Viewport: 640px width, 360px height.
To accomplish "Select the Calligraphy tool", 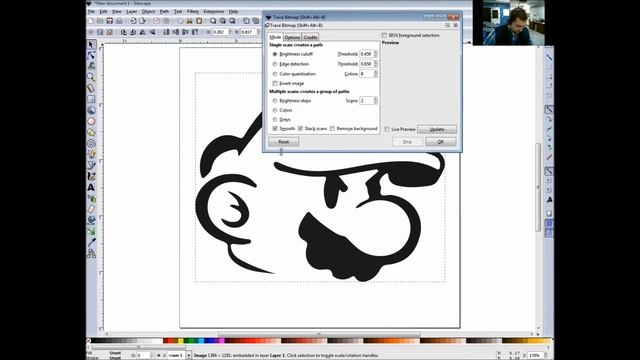I will (91, 176).
